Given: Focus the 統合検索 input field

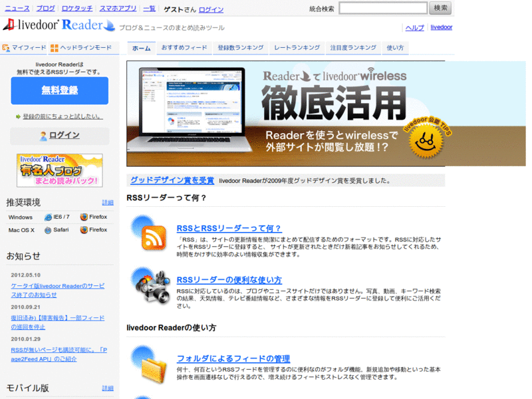Looking at the screenshot, I should pos(383,8).
